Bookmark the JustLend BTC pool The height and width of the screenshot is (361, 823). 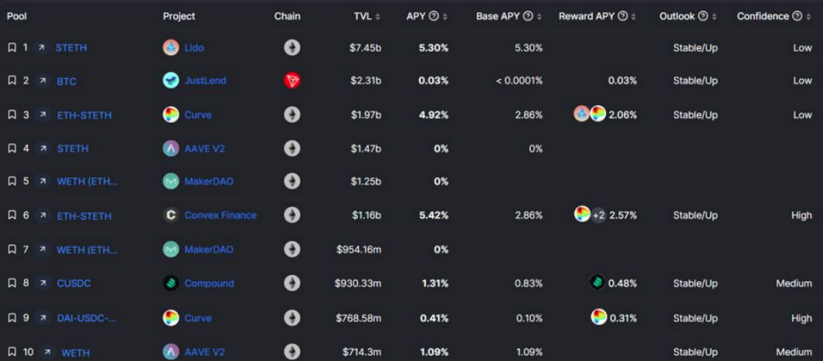12,81
